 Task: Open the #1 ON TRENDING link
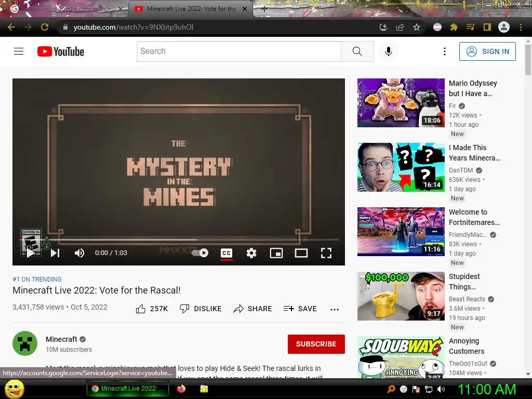(x=37, y=279)
